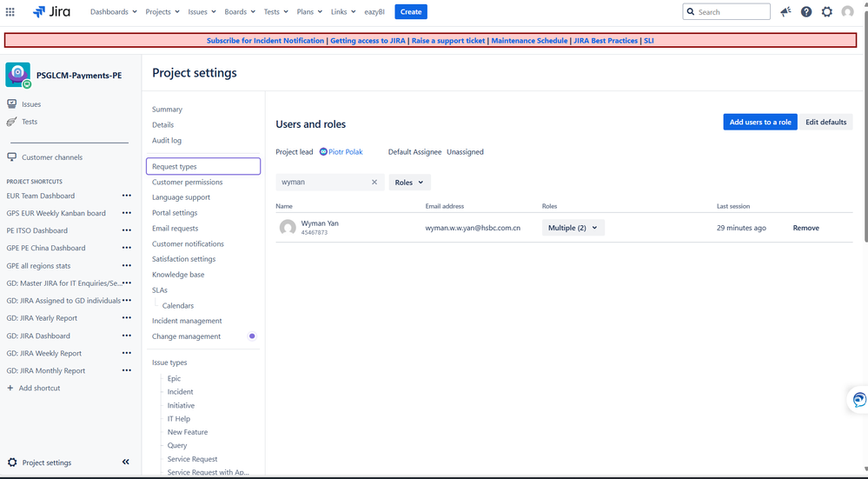Open the app switcher grid icon

point(10,11)
